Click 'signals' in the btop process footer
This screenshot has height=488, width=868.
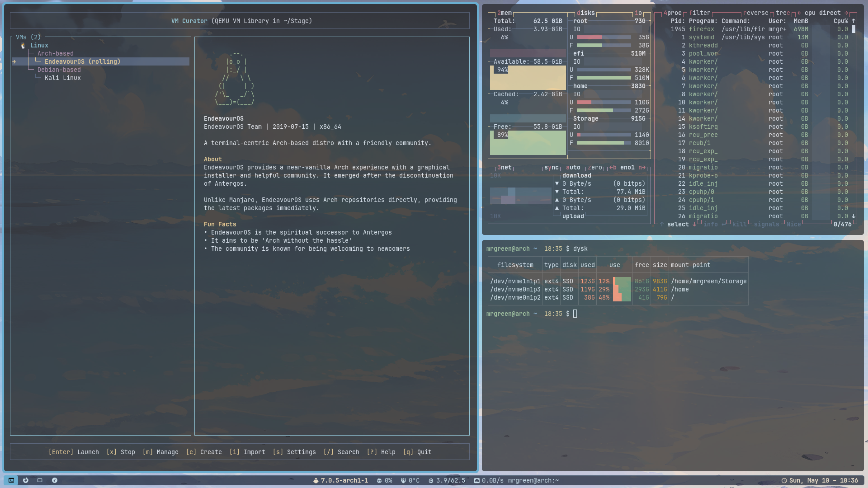[767, 224]
